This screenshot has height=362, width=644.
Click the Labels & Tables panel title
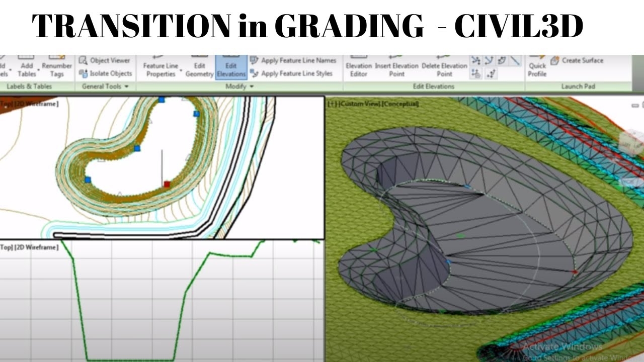coord(29,86)
